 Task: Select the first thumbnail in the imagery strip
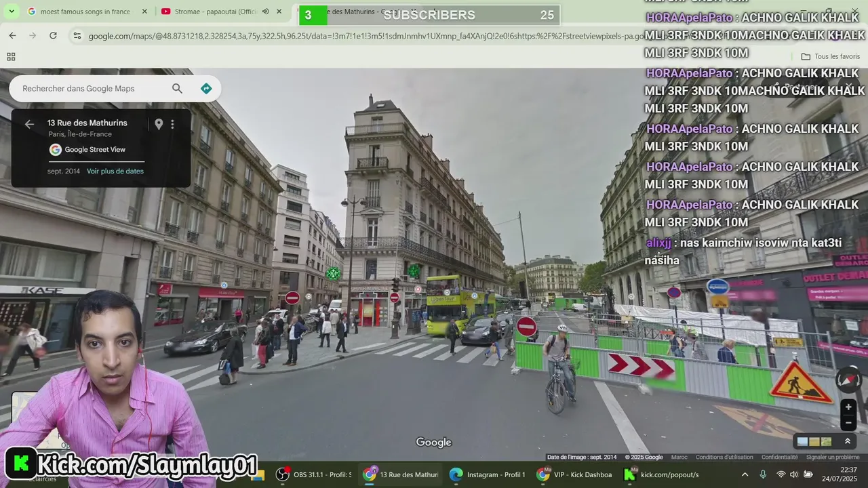803,442
